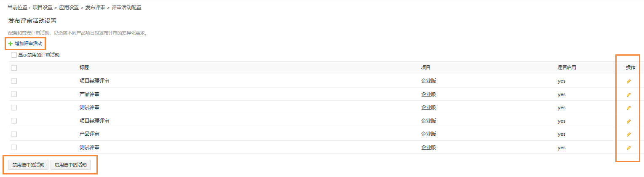644x177 pixels.
Task: Edit the last 测试评审 row via pencil icon
Action: 628,147
